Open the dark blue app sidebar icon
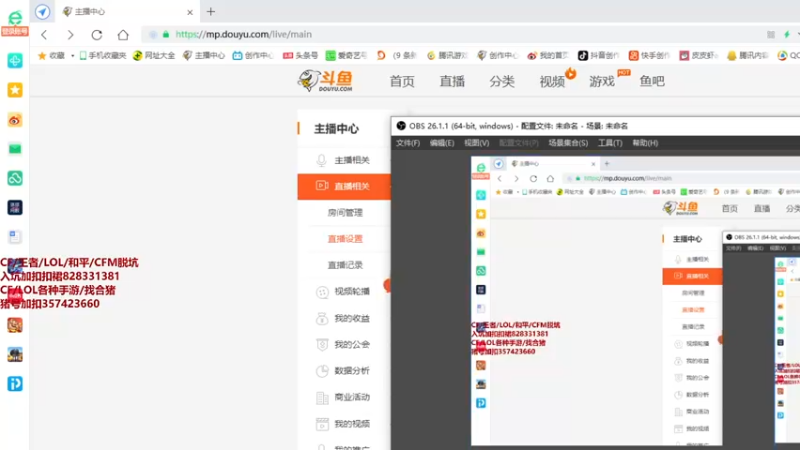The height and width of the screenshot is (450, 800). click(x=15, y=208)
